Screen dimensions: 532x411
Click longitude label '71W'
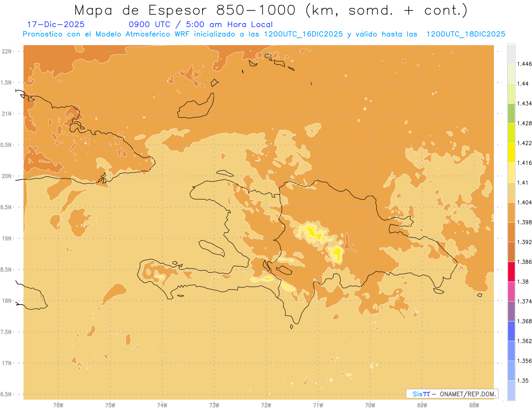318,405
